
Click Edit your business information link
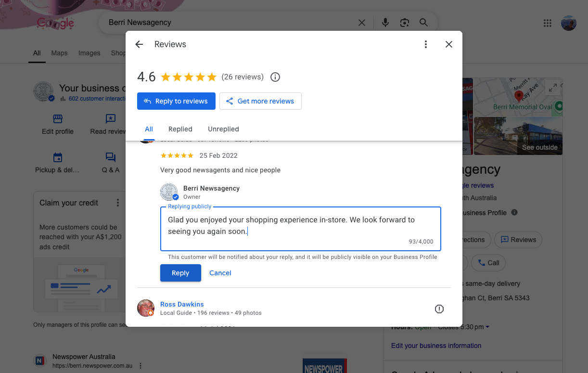tap(436, 346)
